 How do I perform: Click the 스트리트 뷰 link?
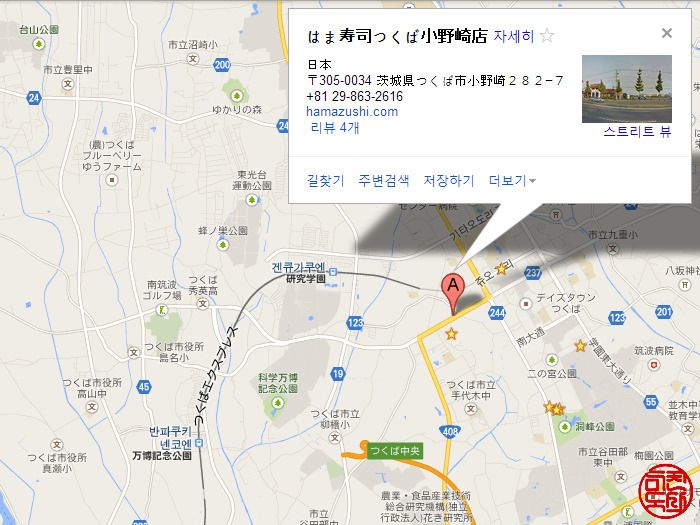tap(637, 132)
